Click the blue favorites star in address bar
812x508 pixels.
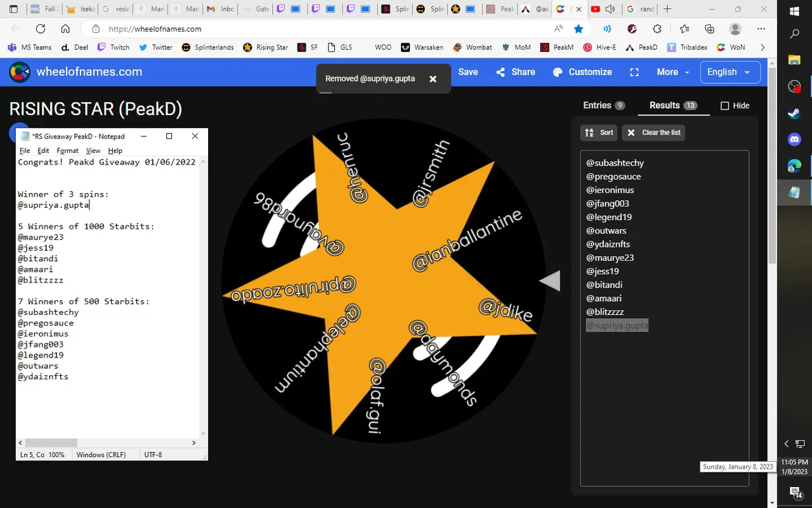click(x=579, y=29)
